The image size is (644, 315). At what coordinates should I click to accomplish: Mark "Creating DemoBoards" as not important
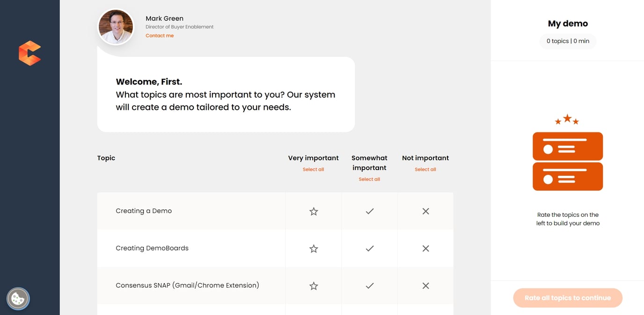(425, 248)
